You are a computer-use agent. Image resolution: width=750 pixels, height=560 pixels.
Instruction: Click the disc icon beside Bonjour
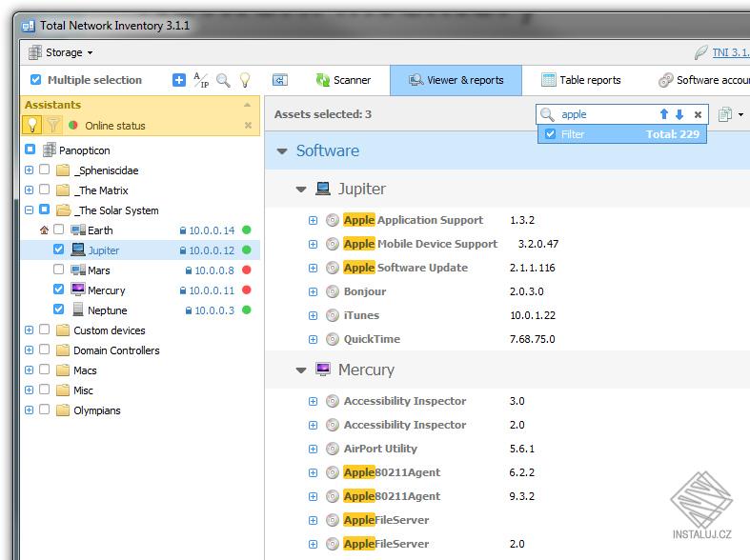pyautogui.click(x=333, y=291)
